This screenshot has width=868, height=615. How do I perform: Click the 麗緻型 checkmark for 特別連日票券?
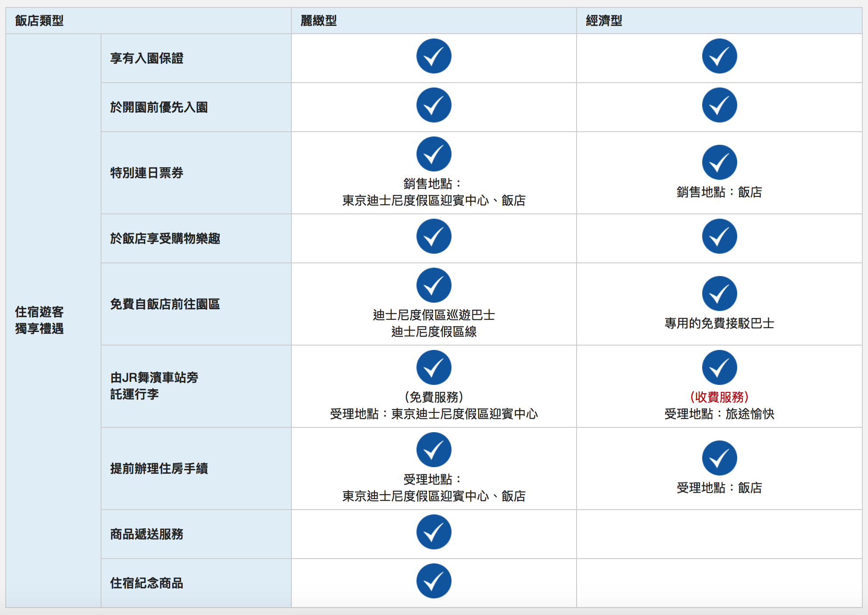click(434, 154)
